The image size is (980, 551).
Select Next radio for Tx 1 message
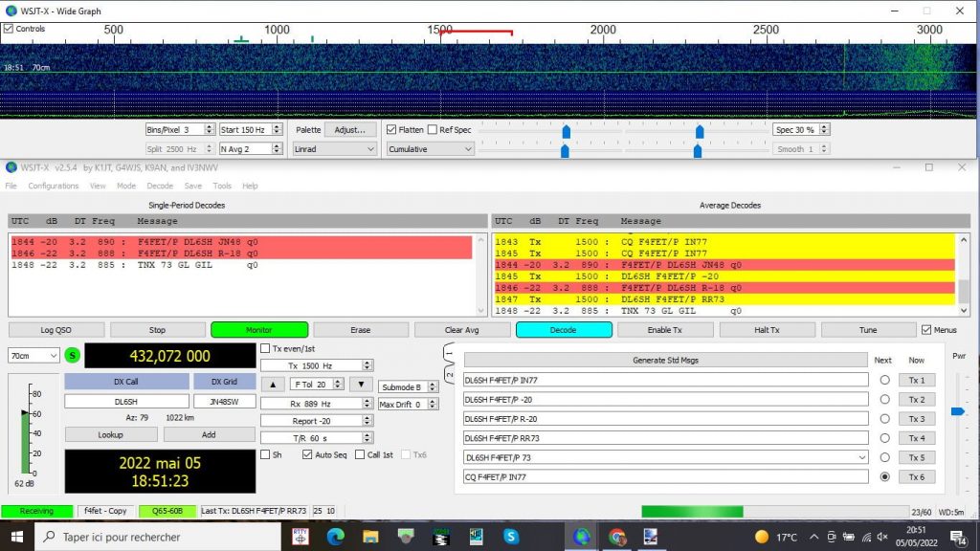(x=884, y=380)
